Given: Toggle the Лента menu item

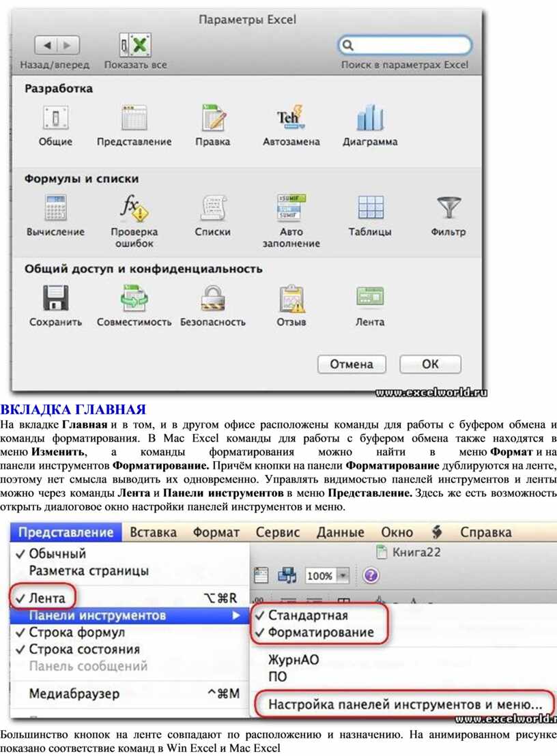Looking at the screenshot, I should coord(129,598).
